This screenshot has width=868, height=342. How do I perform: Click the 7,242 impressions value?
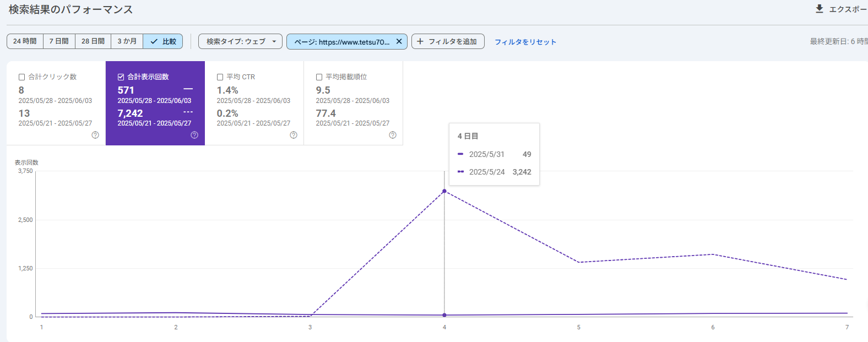130,113
